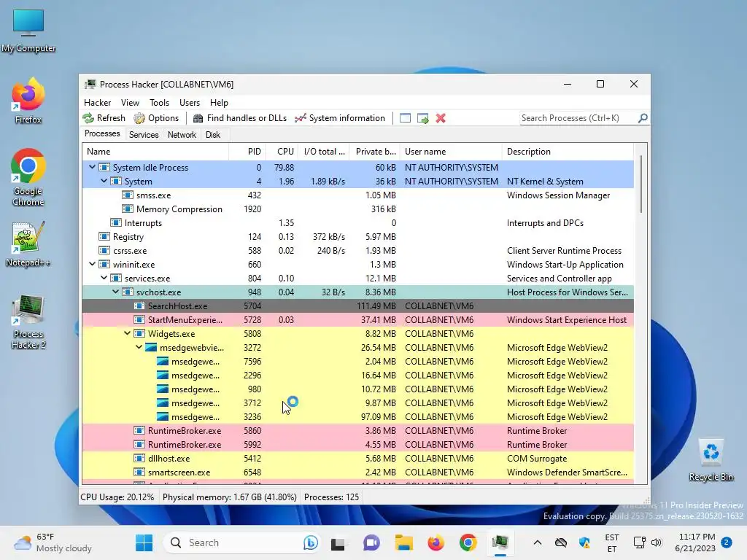Open the Windows Start button

144,542
